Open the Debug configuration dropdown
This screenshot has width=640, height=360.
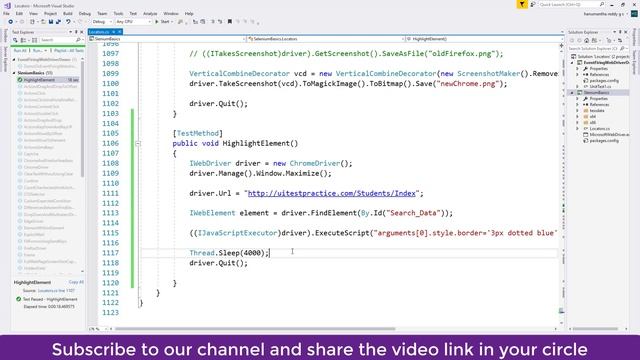tap(102, 22)
